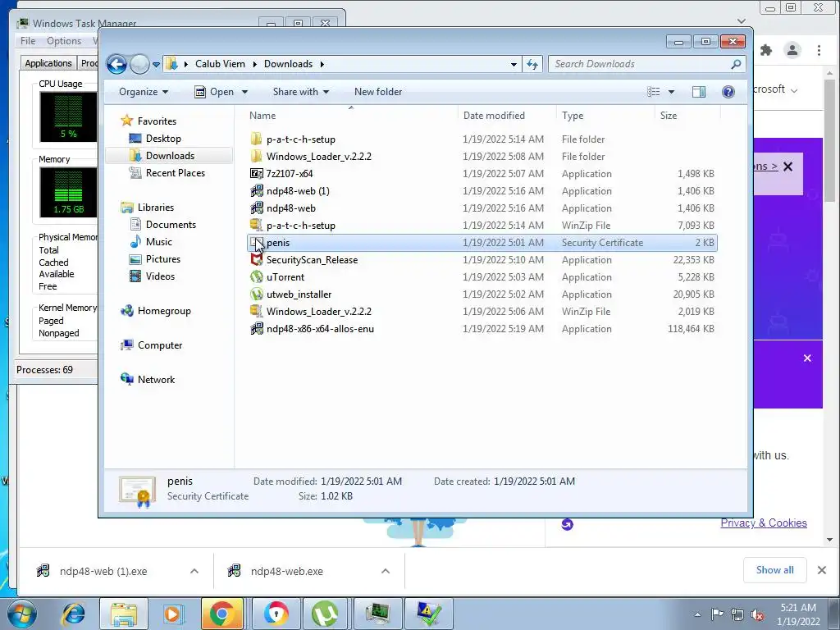Expand ndp48-web.exe download options chevron
The height and width of the screenshot is (630, 840).
386,571
